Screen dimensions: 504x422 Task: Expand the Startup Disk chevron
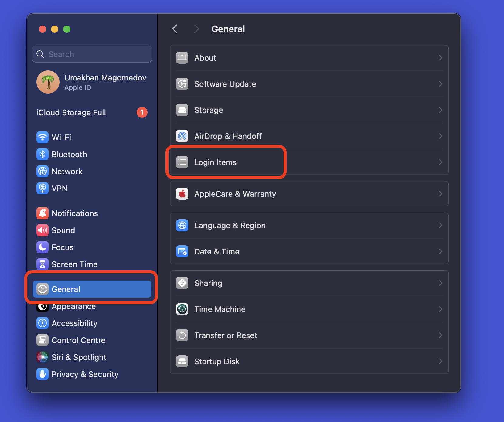click(x=440, y=361)
